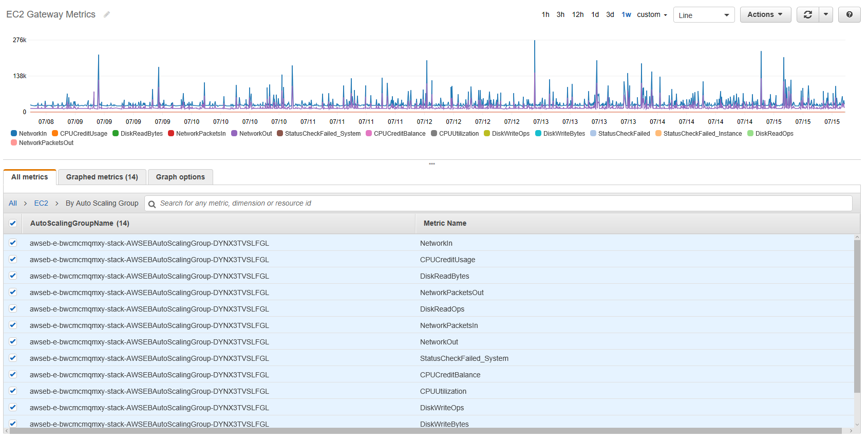Uncheck the NetworkPacketsOut metric row
The height and width of the screenshot is (438, 868).
(x=13, y=292)
